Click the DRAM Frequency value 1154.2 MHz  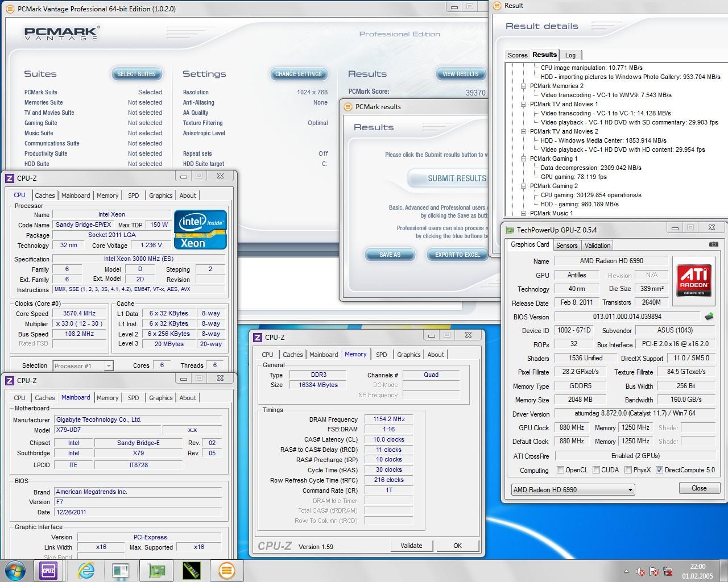point(388,419)
